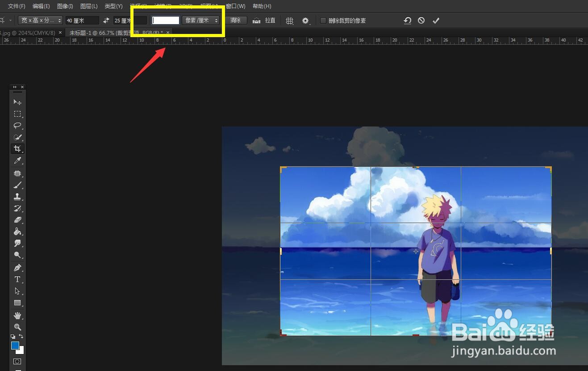Select the Eyedropper tool

[17, 160]
